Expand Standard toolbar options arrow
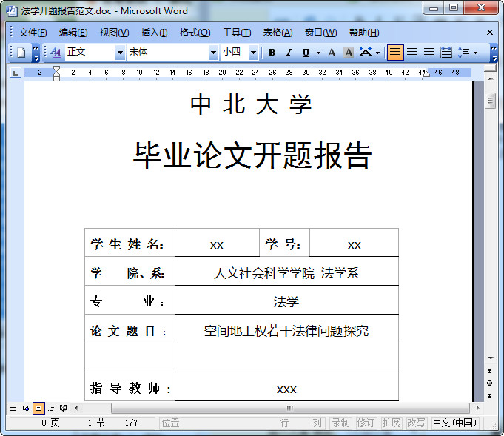The image size is (504, 436). (36, 53)
